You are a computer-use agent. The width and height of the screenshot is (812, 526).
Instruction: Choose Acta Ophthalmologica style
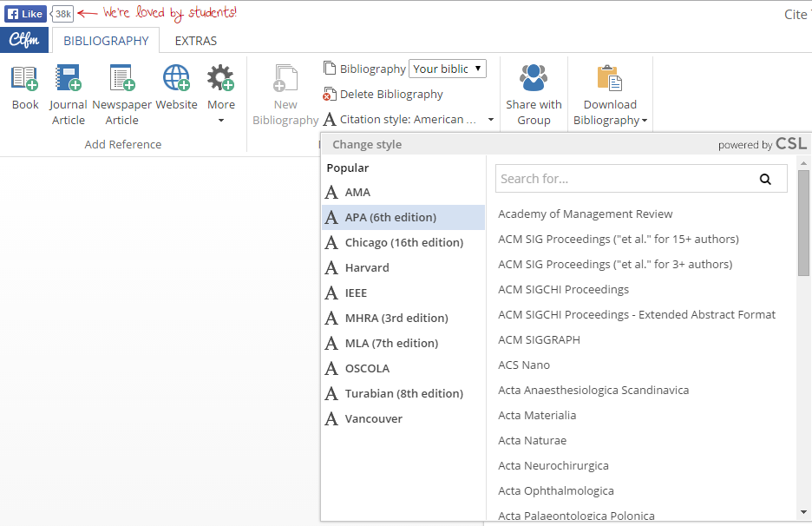coord(556,490)
